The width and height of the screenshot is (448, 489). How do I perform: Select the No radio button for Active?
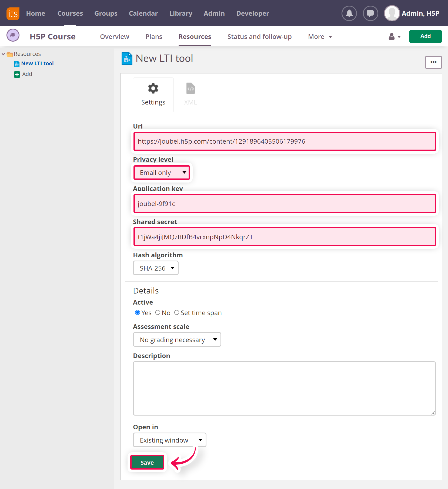[158, 312]
